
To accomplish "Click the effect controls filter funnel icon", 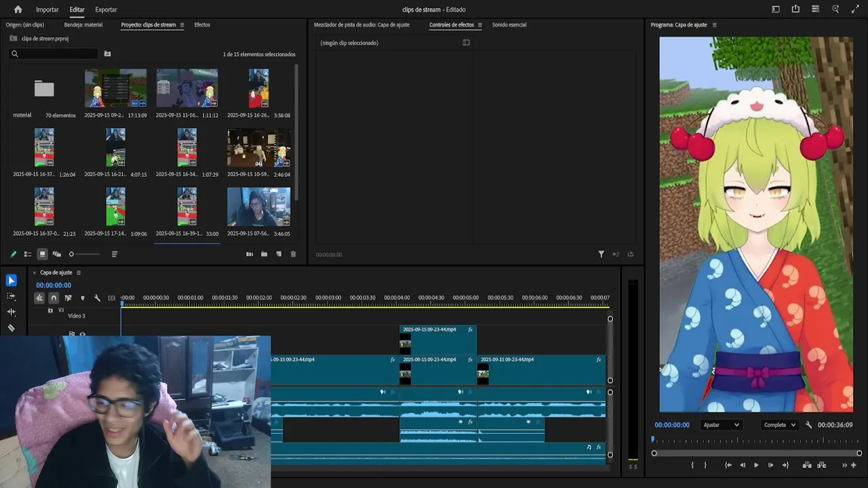I will 601,254.
